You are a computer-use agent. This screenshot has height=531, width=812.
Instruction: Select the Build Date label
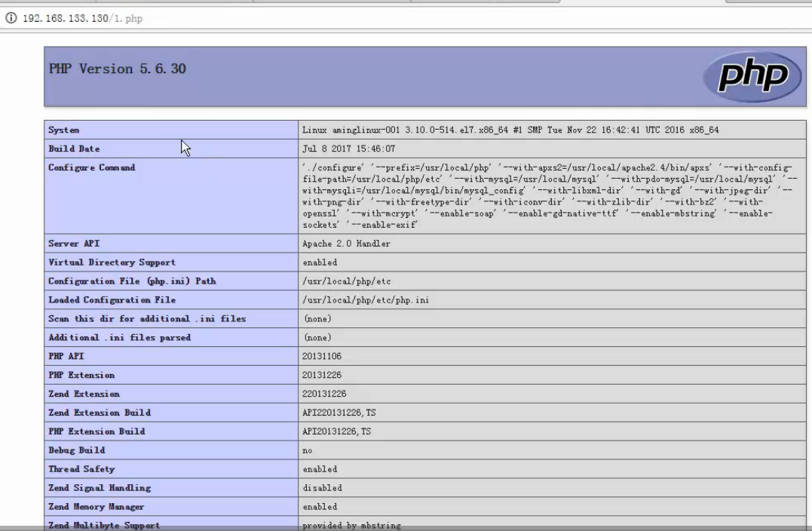[74, 149]
